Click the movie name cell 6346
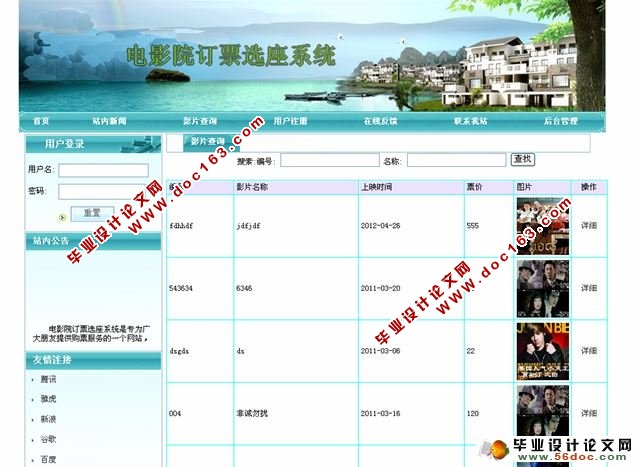 point(244,288)
